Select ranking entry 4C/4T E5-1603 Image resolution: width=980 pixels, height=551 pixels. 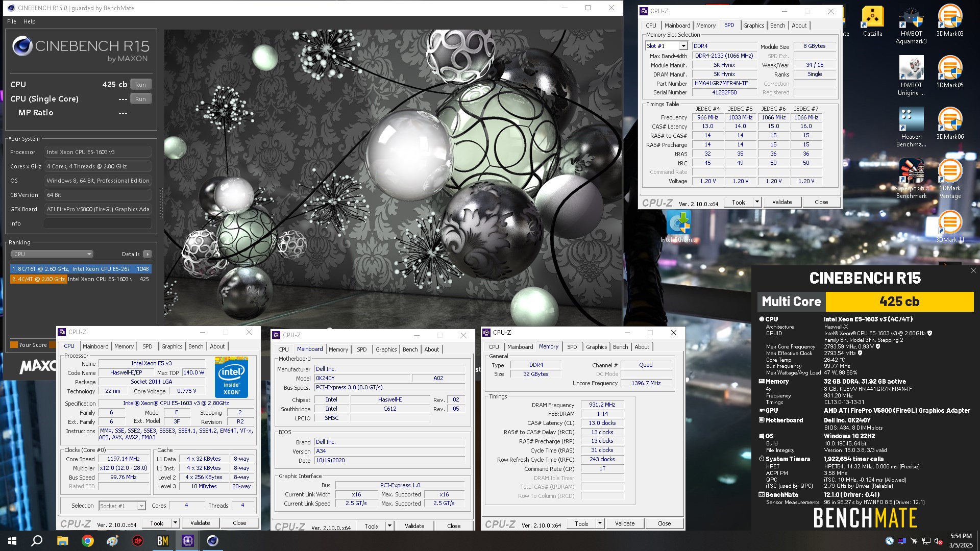pyautogui.click(x=81, y=279)
